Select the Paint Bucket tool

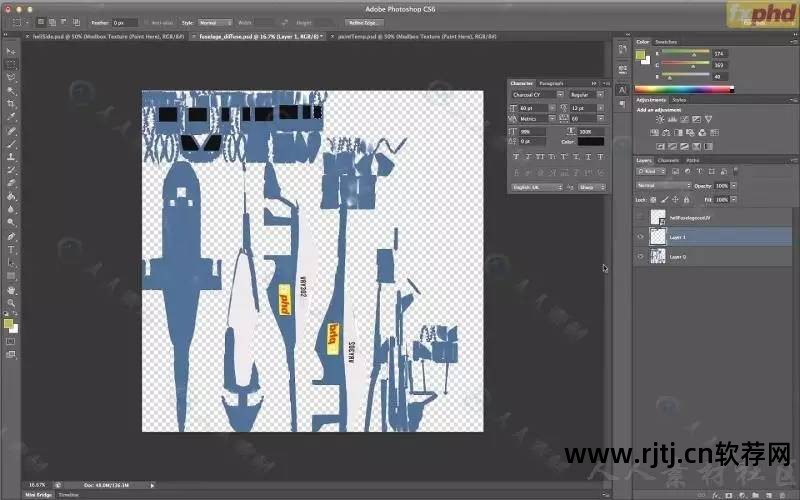click(11, 196)
